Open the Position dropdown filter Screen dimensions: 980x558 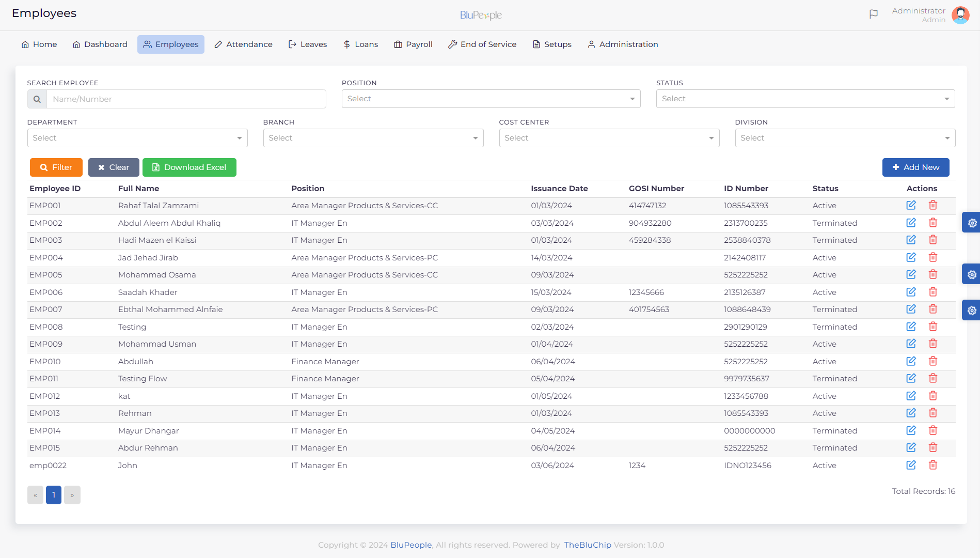click(x=491, y=99)
